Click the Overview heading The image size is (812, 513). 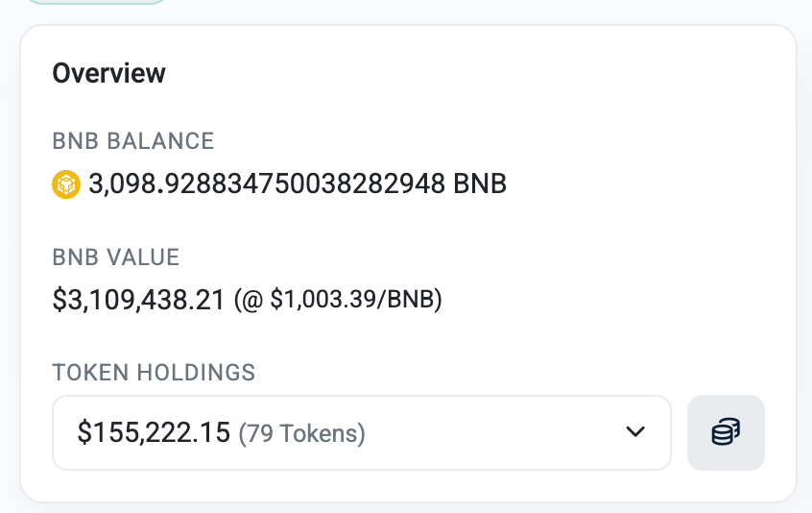pos(108,73)
